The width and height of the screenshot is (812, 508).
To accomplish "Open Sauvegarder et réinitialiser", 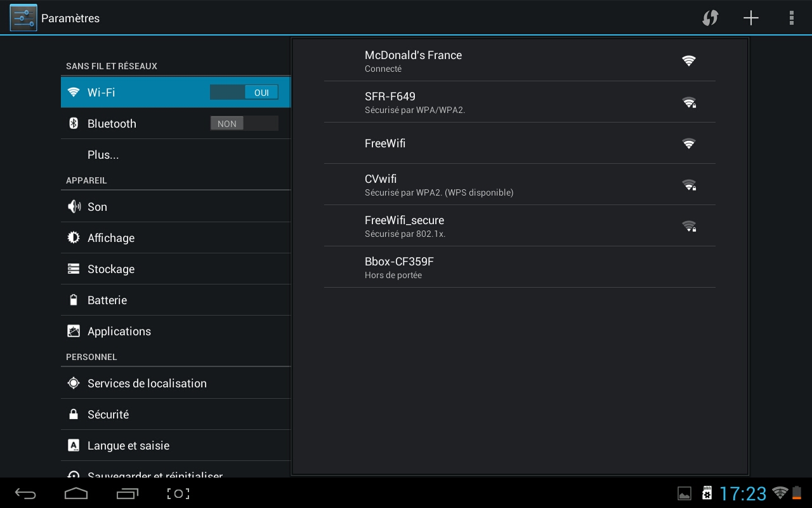I will coord(176,470).
